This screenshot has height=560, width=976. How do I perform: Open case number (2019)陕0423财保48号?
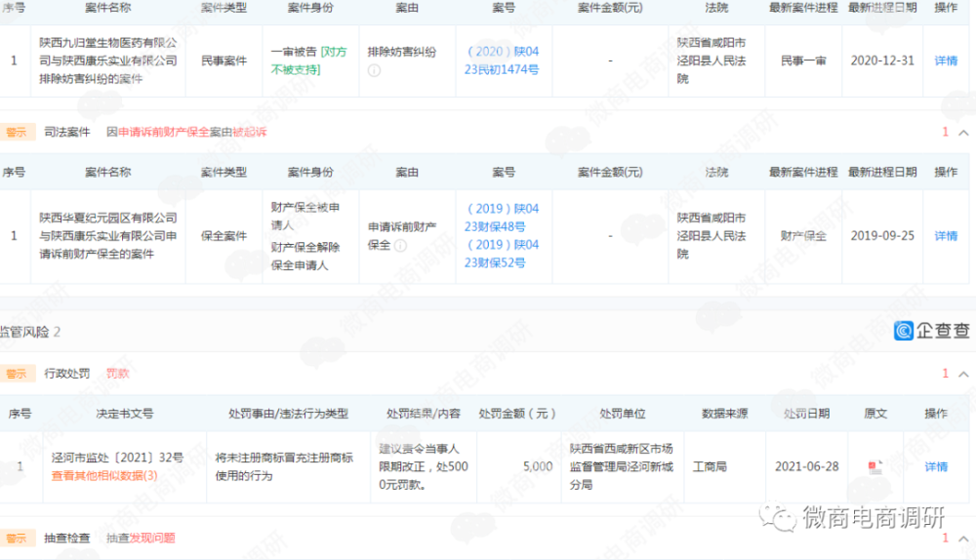[x=503, y=218]
